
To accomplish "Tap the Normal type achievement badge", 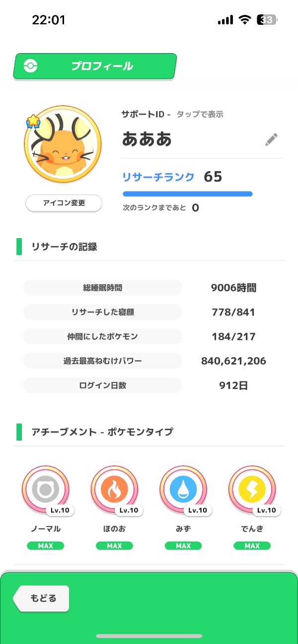I will click(46, 490).
